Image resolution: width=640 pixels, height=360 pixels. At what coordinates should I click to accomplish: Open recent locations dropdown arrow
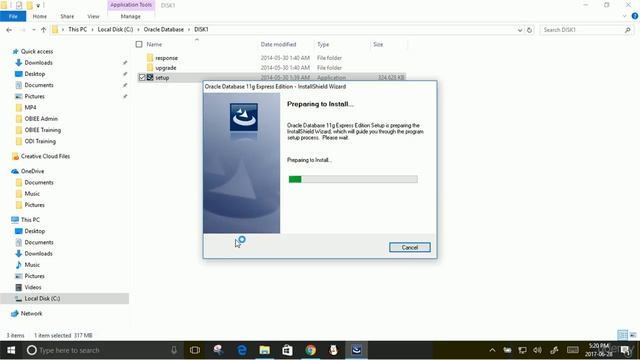click(x=33, y=30)
